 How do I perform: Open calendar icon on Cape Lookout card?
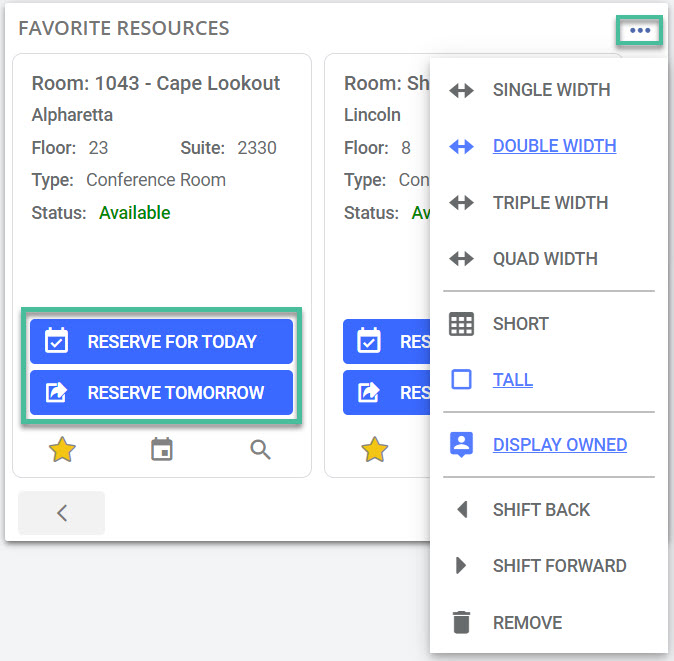(x=161, y=450)
